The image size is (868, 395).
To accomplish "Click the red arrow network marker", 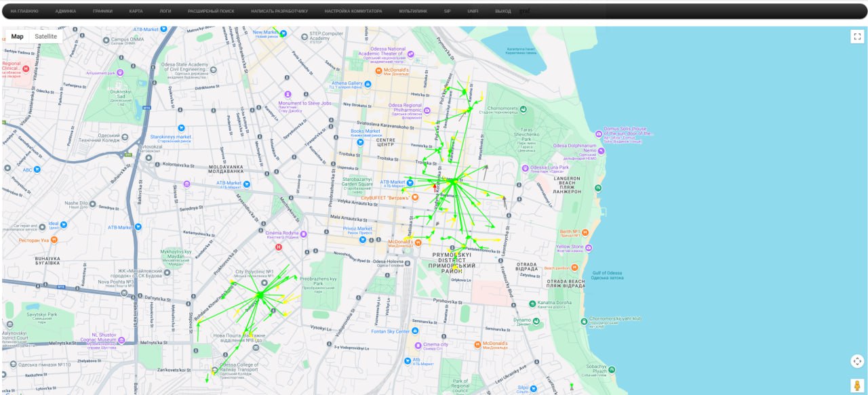I will 435,188.
